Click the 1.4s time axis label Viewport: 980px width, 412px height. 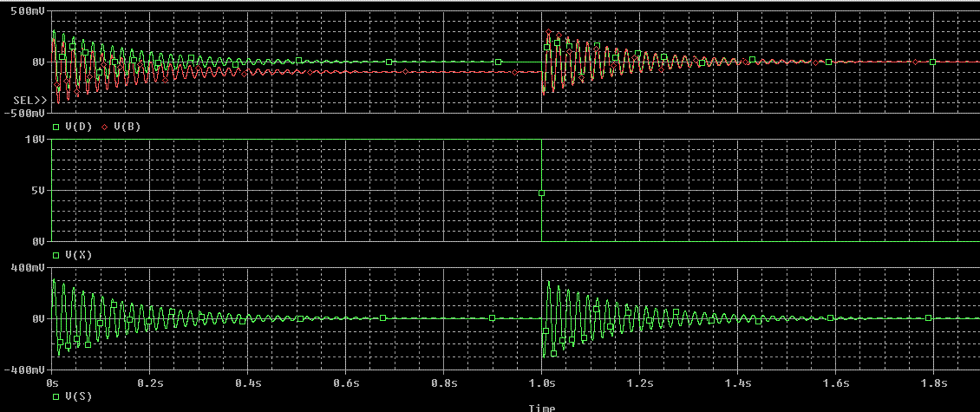[738, 382]
